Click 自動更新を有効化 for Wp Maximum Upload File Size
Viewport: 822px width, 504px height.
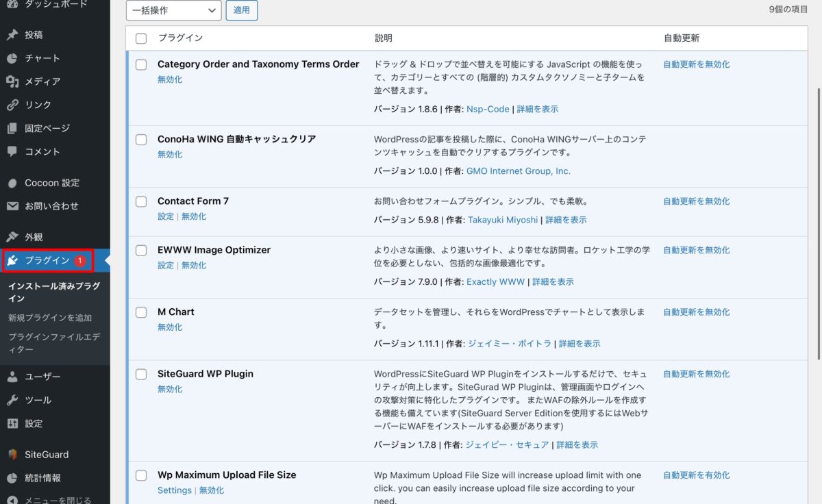point(697,475)
